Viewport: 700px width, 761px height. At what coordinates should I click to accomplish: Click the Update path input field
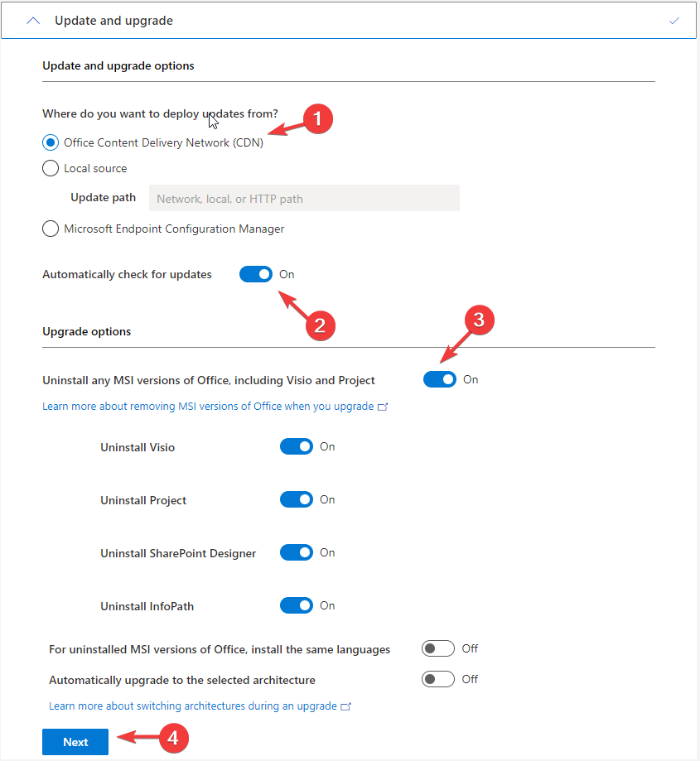304,199
